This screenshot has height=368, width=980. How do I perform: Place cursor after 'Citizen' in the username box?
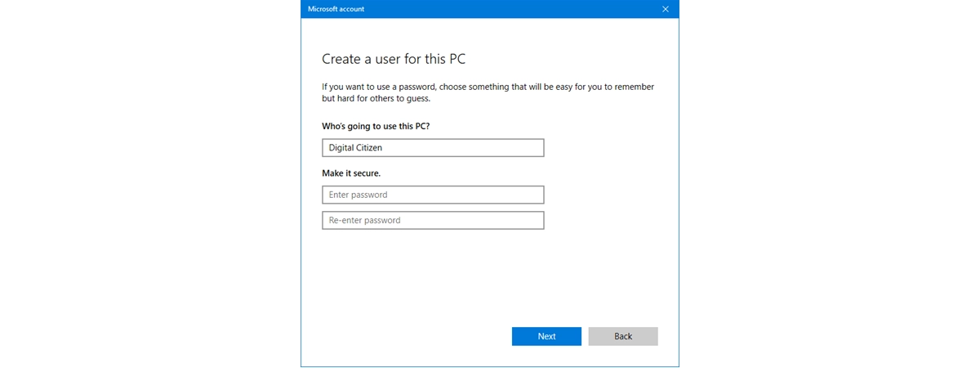click(384, 147)
